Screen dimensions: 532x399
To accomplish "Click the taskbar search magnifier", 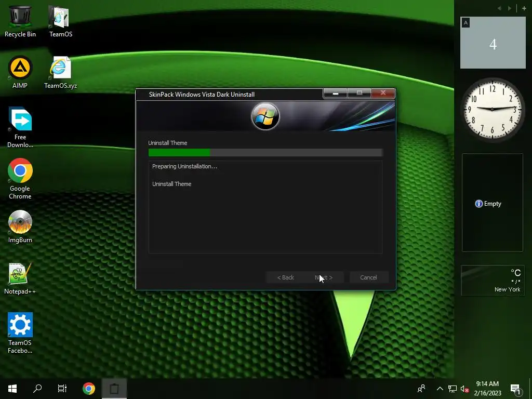I will click(37, 389).
